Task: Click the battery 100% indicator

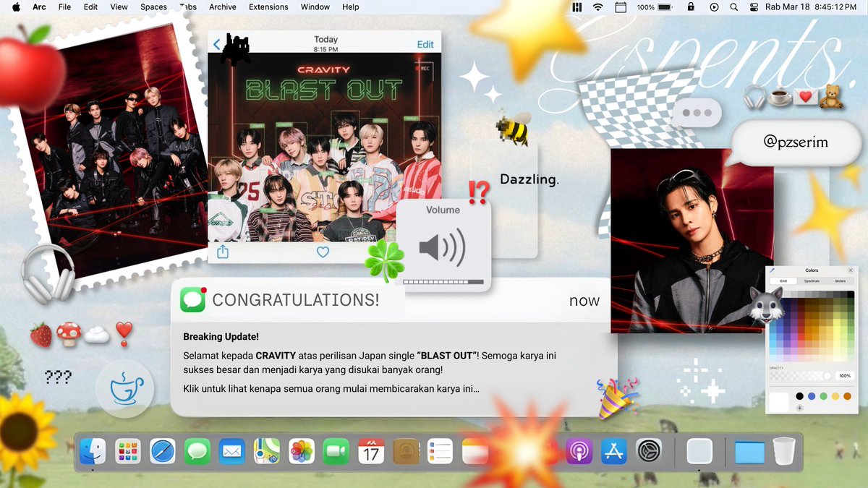Action: click(x=655, y=7)
